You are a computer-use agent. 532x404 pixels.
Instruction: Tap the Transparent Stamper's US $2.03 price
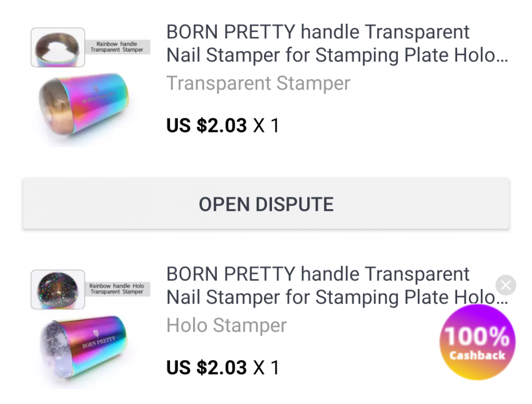[207, 125]
